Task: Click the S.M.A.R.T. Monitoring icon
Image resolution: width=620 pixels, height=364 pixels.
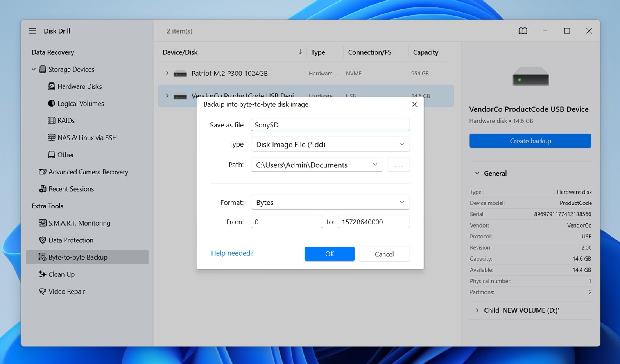Action: tap(43, 223)
